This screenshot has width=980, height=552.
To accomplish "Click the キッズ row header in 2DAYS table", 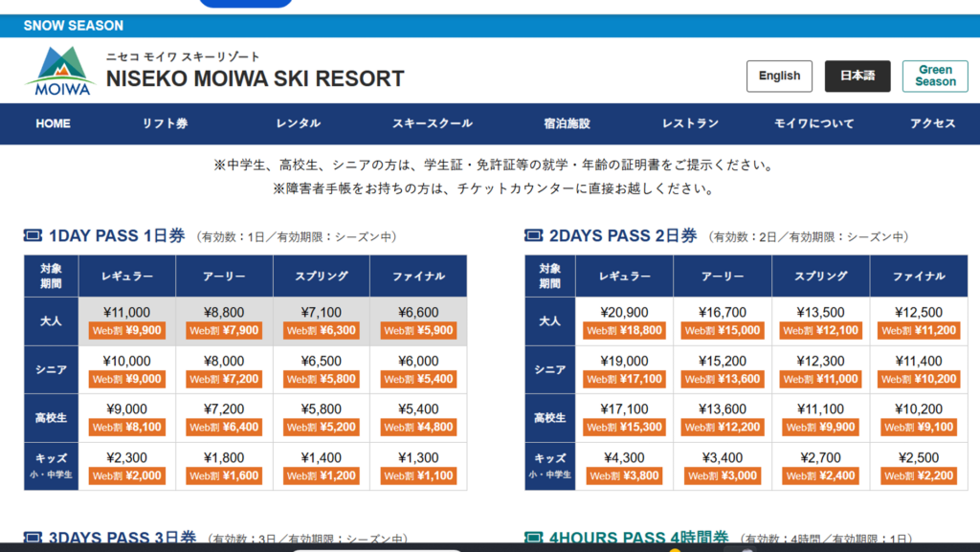I will click(x=550, y=466).
